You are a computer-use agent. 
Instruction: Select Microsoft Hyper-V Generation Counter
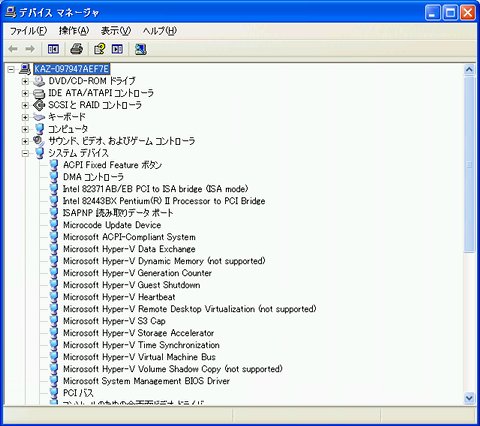point(137,273)
